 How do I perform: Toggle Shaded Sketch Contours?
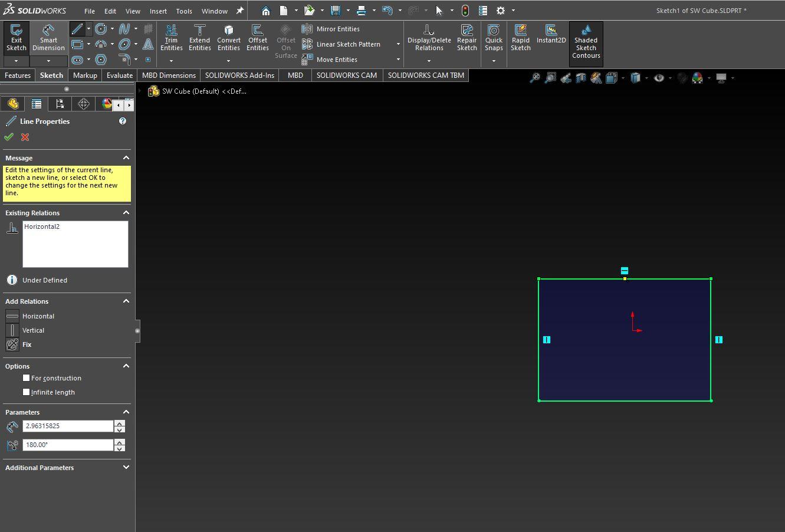pos(586,41)
